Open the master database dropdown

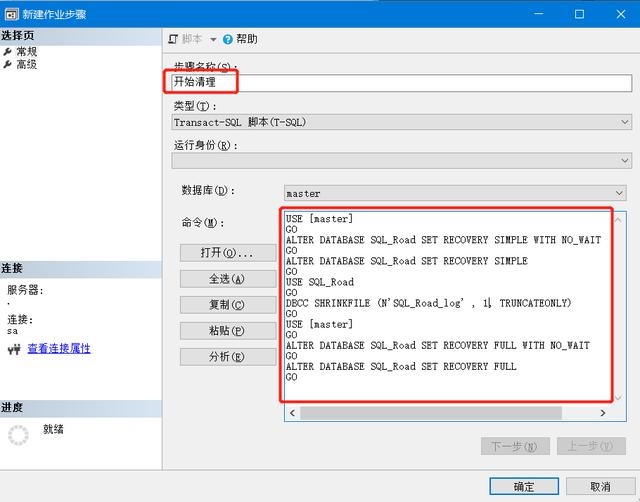tap(455, 193)
